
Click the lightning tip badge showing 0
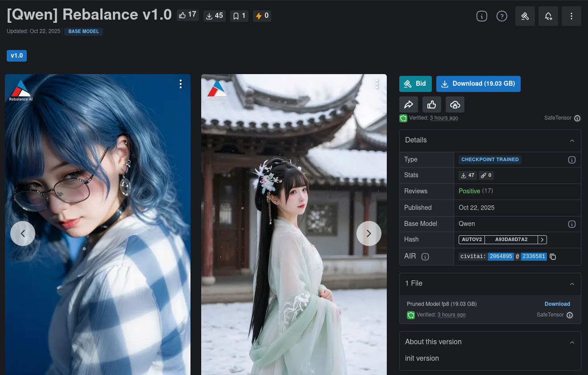(x=262, y=16)
